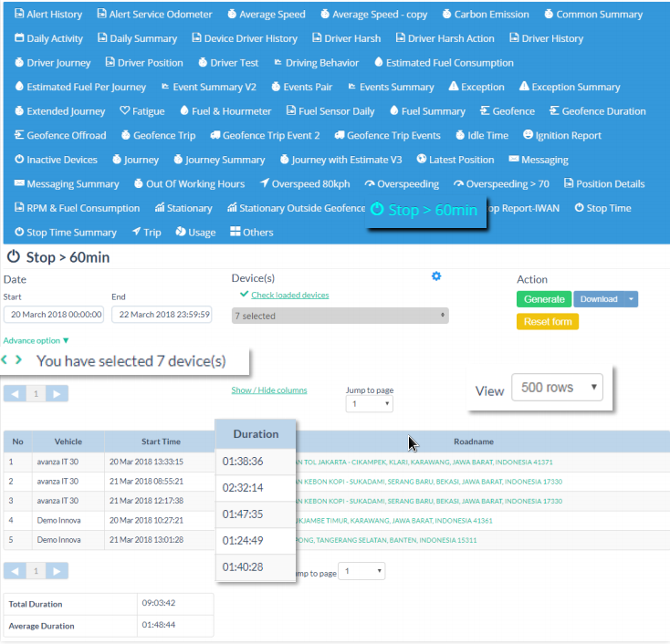
Task: Click the road name ending in INDONESIA 41371
Action: tap(424, 462)
